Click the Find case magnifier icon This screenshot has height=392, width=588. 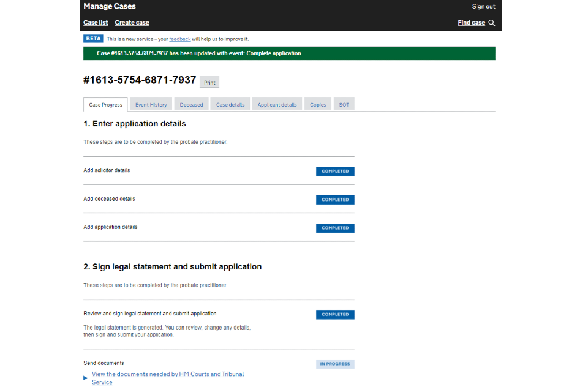(492, 23)
